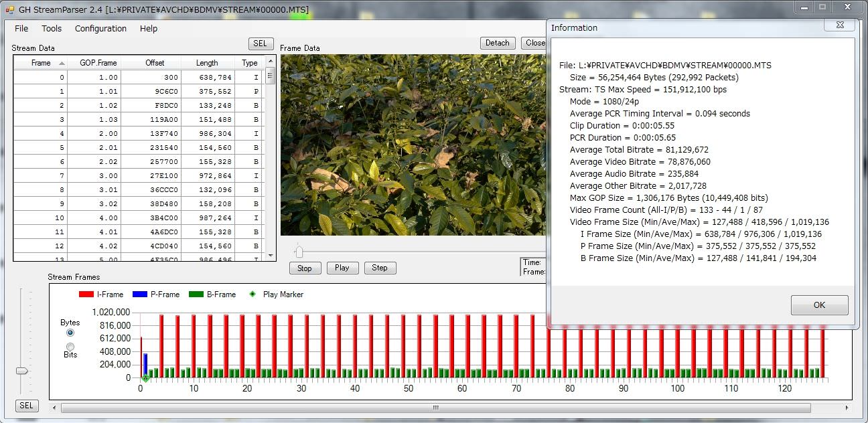
Task: Open the Configuration menu
Action: [x=100, y=29]
